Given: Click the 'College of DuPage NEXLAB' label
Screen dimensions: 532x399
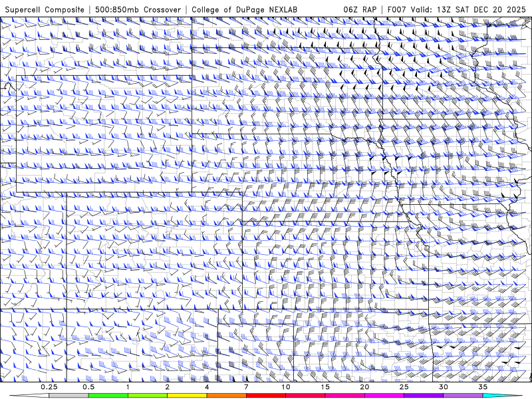Looking at the screenshot, I should [244, 9].
